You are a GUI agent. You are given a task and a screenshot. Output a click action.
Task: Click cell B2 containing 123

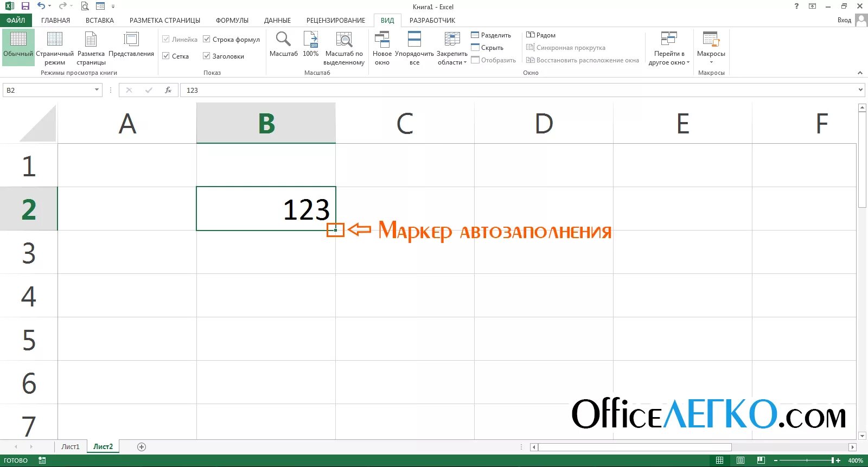click(x=266, y=209)
